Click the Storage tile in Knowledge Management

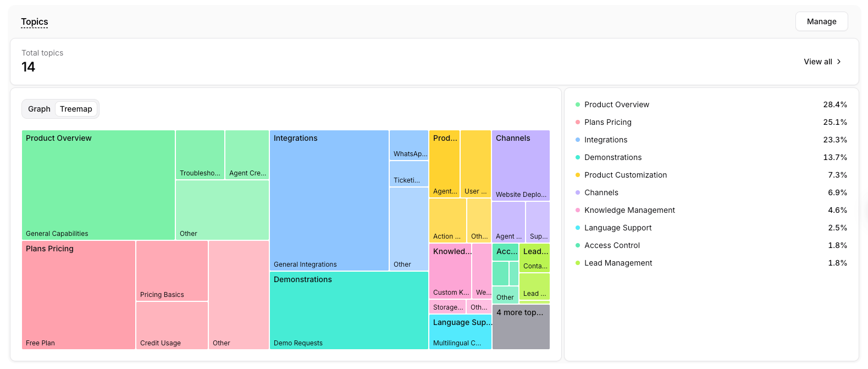click(x=447, y=307)
